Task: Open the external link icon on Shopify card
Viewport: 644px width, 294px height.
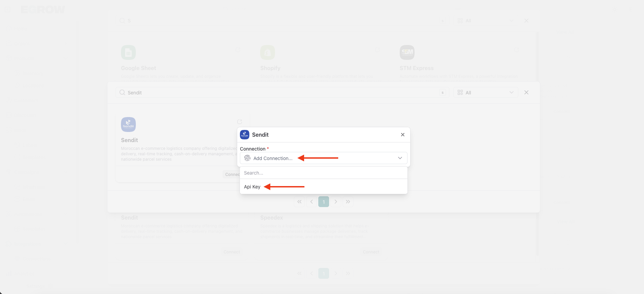Action: point(377,50)
